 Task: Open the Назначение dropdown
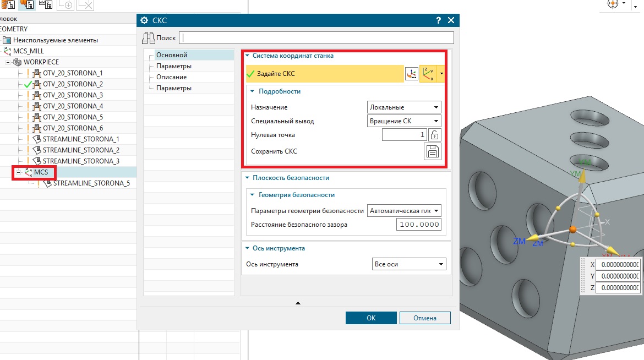point(404,107)
